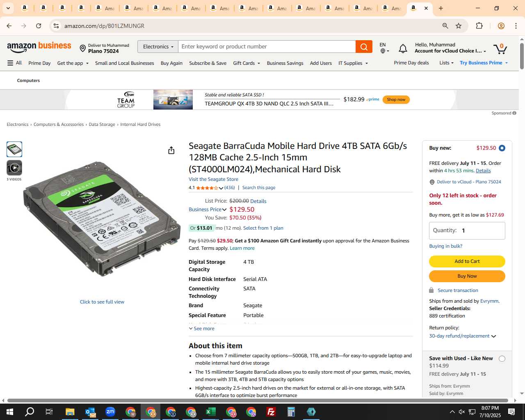Image resolution: width=525 pixels, height=420 pixels.
Task: Open FileZilla from the taskbar
Action: 271,412
